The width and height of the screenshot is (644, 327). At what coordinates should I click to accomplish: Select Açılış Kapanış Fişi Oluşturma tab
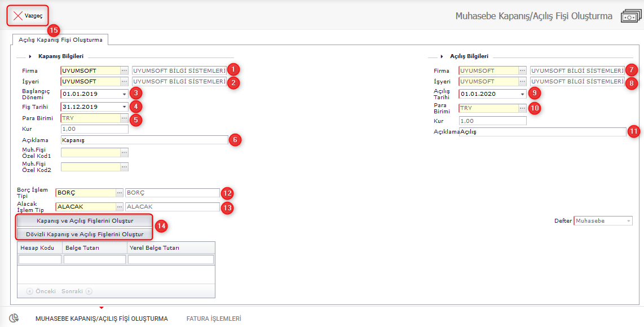(x=60, y=39)
